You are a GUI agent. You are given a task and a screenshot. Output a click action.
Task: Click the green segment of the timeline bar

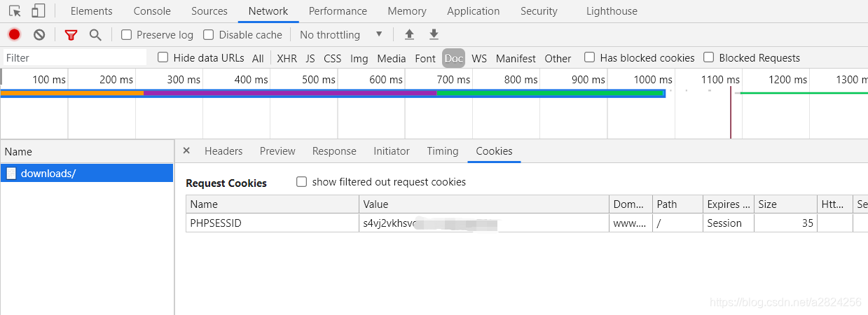[550, 92]
